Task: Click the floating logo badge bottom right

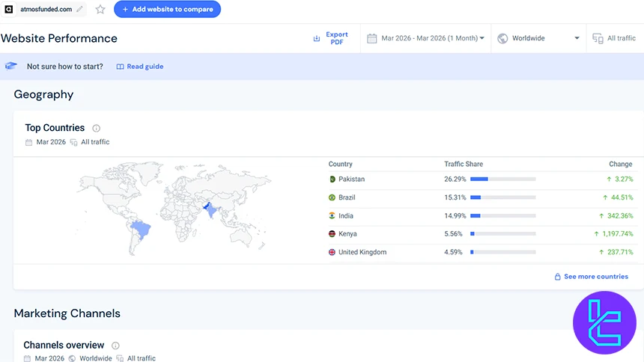Action: coord(604,322)
